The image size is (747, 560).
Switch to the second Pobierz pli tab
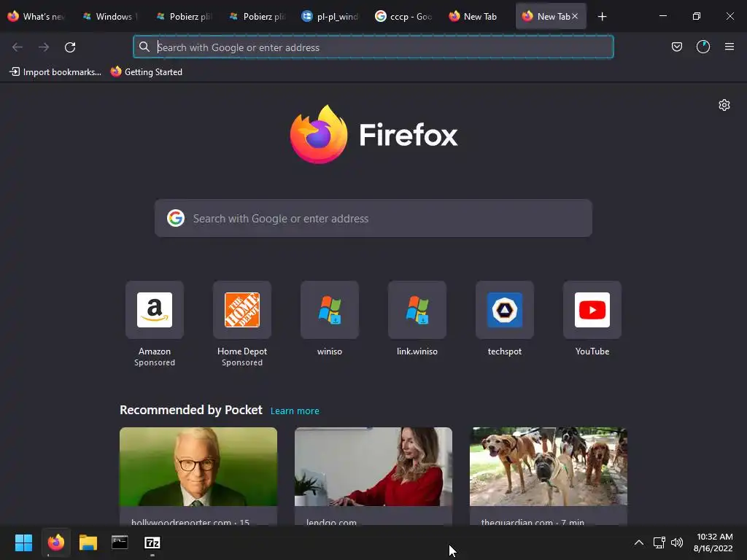coord(257,17)
